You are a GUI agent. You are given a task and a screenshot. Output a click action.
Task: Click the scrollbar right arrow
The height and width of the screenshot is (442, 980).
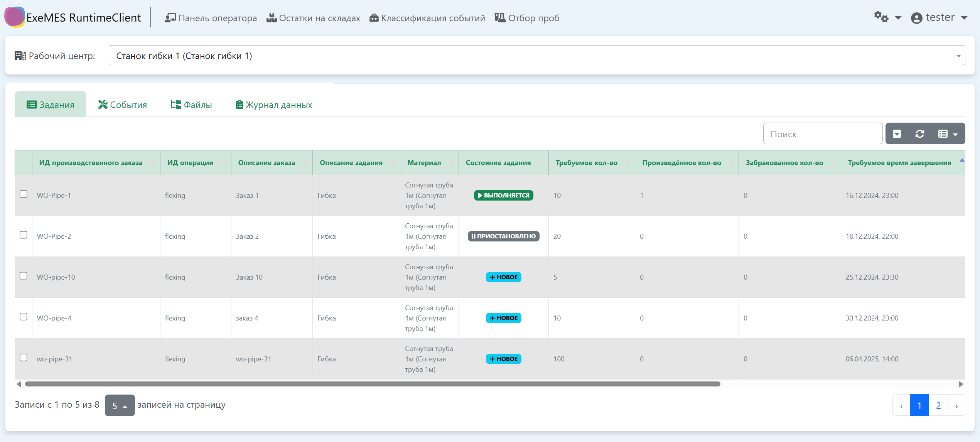[961, 384]
